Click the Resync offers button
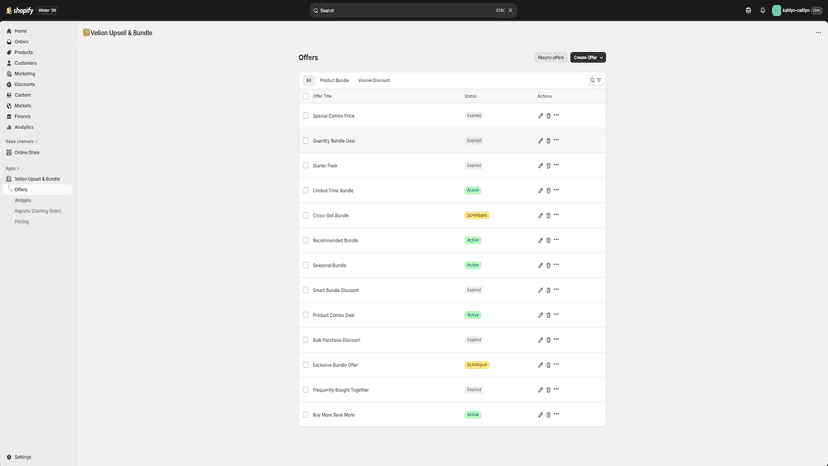This screenshot has height=466, width=828. 551,58
